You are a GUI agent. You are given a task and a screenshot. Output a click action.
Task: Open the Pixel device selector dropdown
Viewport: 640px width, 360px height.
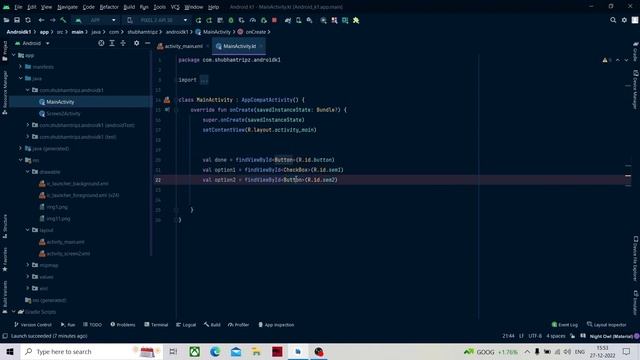157,20
